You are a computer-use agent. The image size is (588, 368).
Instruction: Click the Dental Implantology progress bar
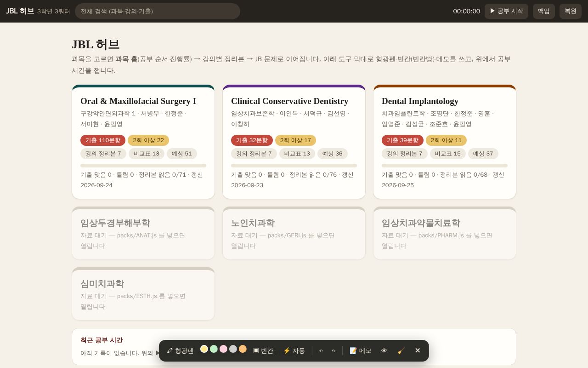[445, 166]
